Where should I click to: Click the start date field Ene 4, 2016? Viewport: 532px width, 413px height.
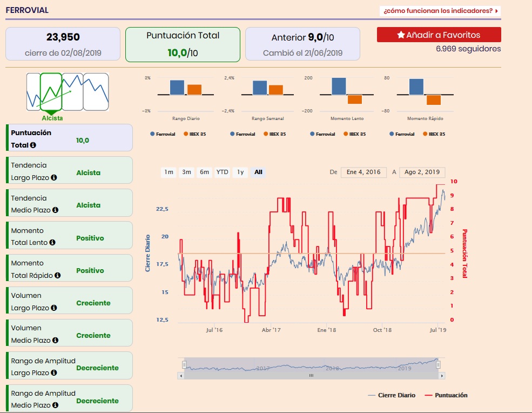(363, 172)
